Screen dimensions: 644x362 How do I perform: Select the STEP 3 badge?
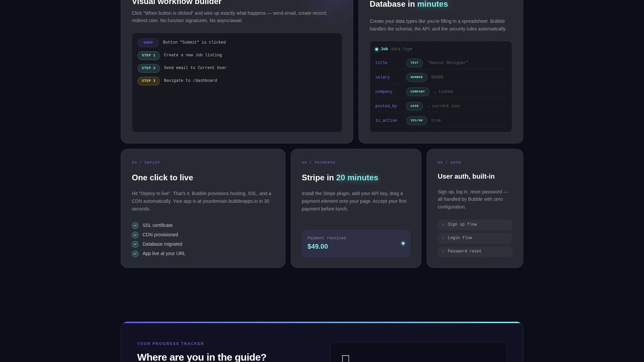tap(149, 81)
